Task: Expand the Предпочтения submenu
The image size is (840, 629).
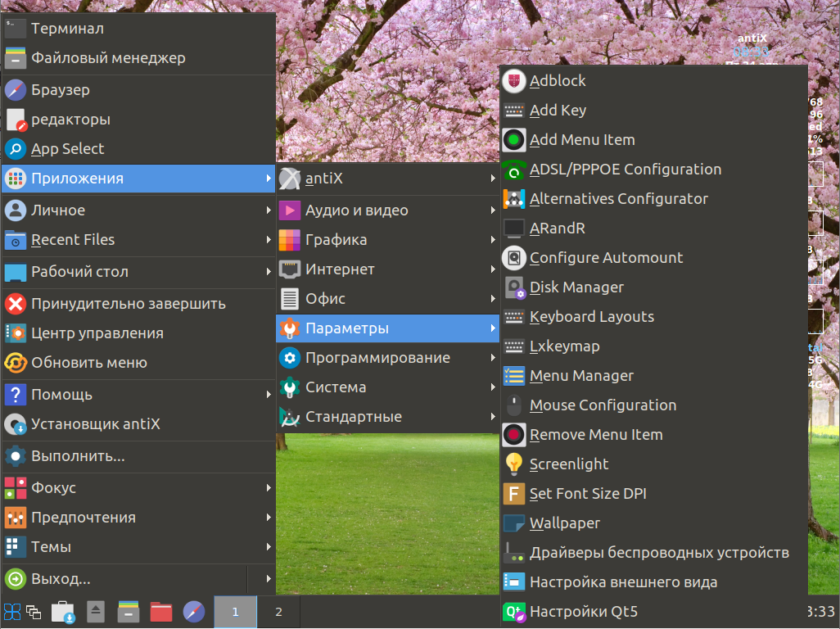Action: (x=138, y=518)
